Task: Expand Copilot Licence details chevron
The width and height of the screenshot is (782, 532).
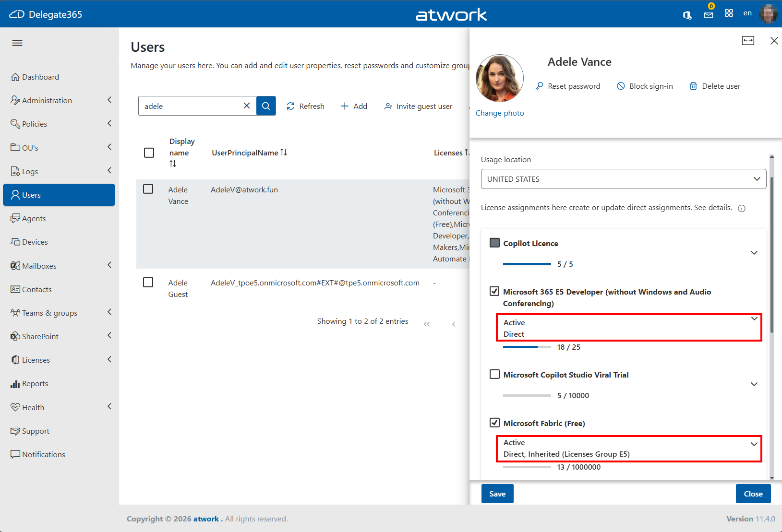Action: 754,253
